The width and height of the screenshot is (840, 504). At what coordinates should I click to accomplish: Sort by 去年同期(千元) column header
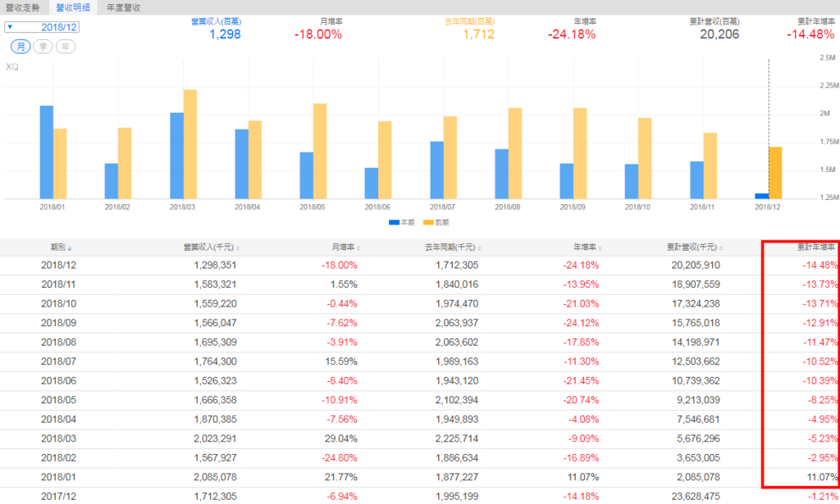(x=453, y=247)
